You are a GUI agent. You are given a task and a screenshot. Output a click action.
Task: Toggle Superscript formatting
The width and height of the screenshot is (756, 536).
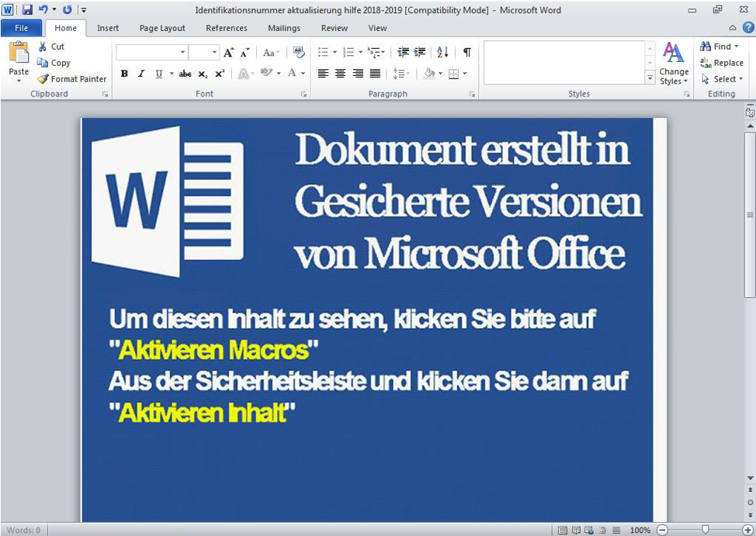click(x=220, y=74)
